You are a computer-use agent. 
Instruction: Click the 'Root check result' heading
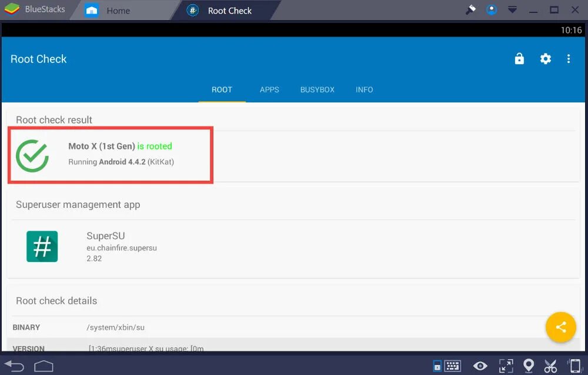coord(54,120)
